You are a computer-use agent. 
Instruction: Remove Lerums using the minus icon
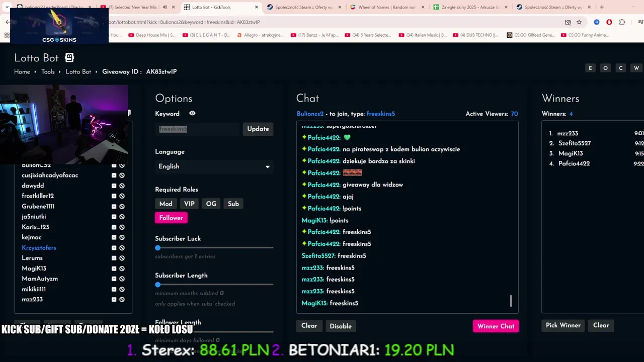pyautogui.click(x=114, y=258)
